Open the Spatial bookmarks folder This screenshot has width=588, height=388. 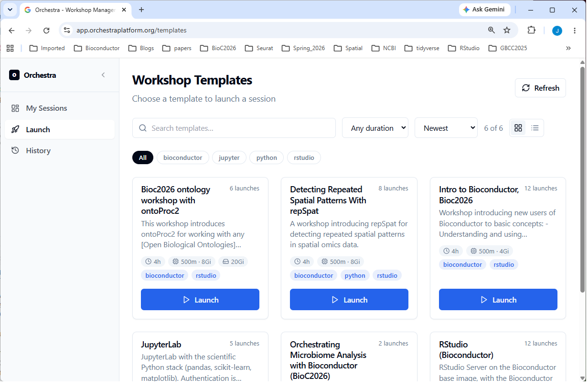coord(348,48)
